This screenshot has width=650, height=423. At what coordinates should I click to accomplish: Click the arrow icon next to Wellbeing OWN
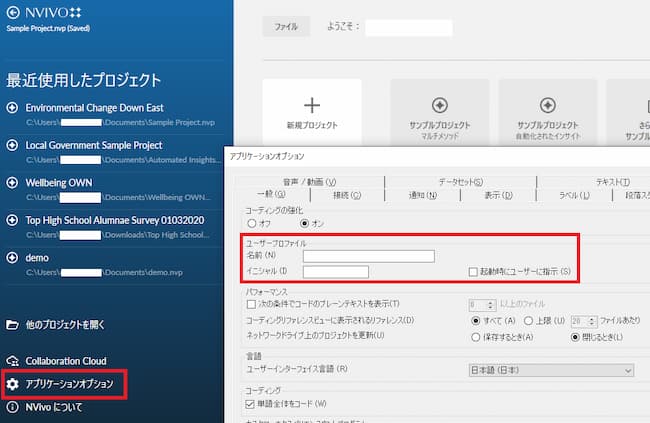(x=12, y=182)
